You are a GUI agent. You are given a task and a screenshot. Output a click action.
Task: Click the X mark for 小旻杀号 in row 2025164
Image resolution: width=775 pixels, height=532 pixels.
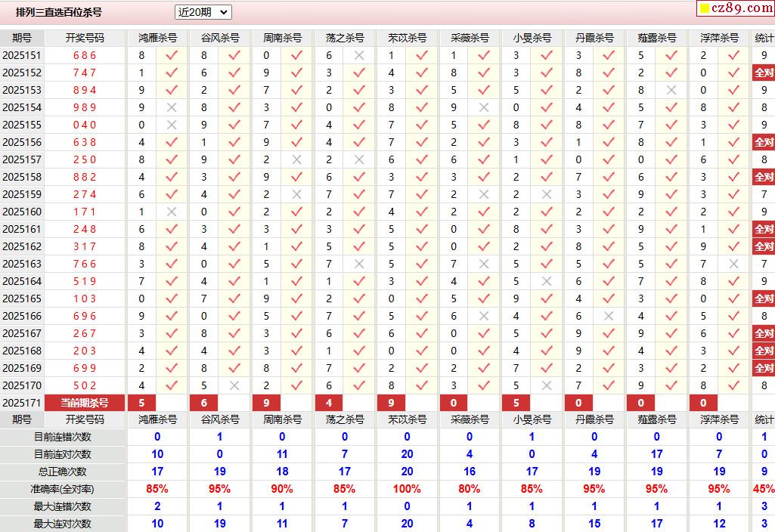pos(547,281)
